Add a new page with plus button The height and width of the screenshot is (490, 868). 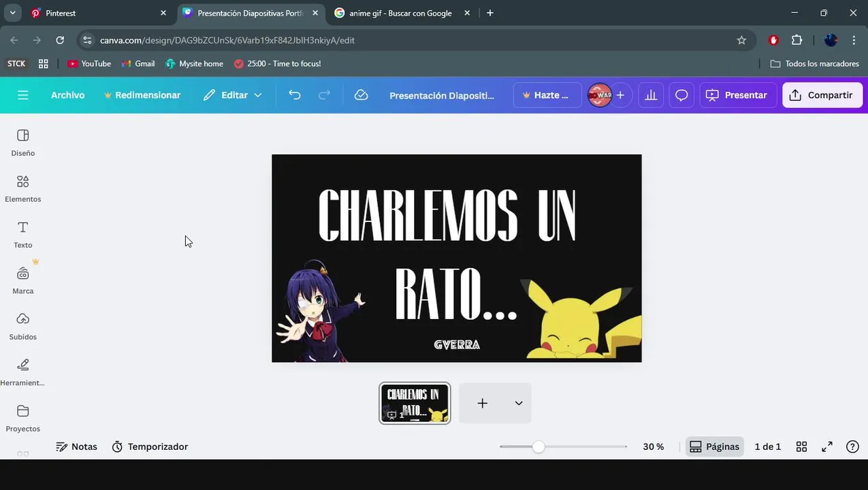tap(482, 403)
